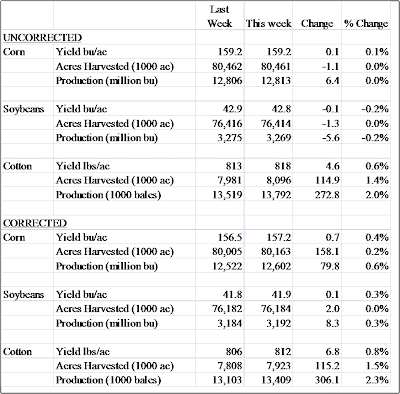The width and height of the screenshot is (400, 394).
Task: Click the Last Week column header
Action: pyautogui.click(x=220, y=16)
